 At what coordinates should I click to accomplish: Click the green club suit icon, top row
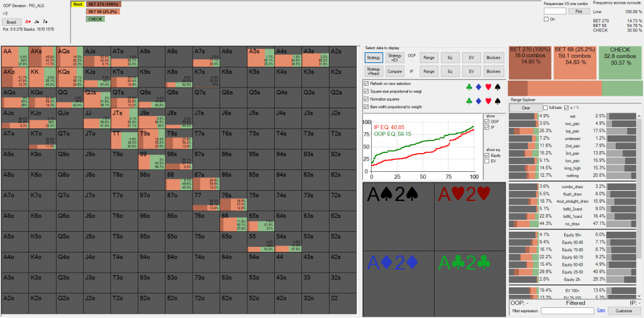tap(470, 87)
